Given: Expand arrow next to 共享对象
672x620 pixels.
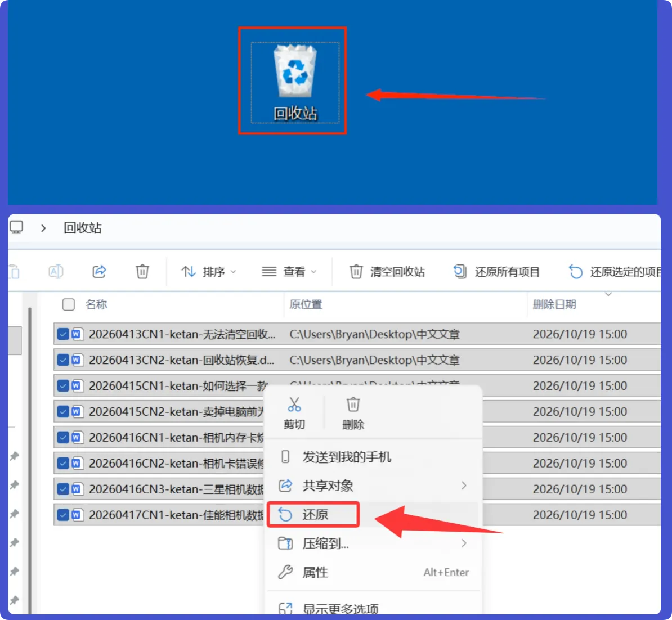Looking at the screenshot, I should tap(464, 486).
